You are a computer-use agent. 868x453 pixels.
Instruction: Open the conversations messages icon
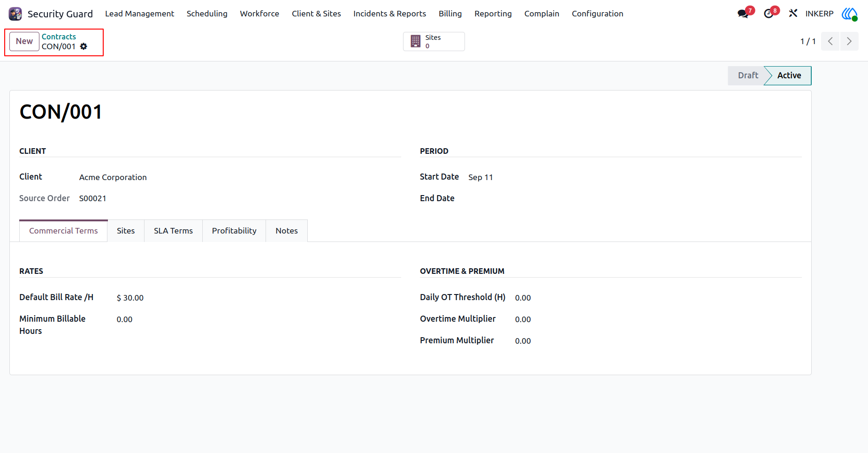743,14
